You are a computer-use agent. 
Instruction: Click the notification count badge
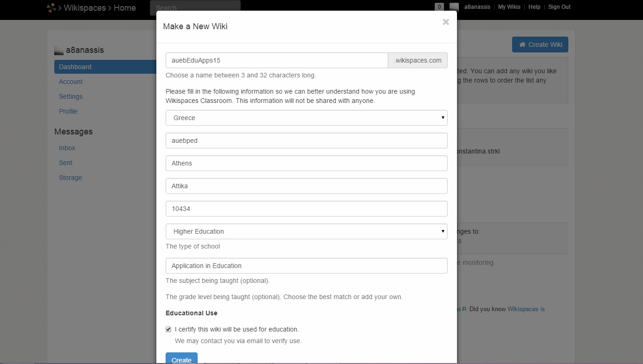(x=439, y=7)
